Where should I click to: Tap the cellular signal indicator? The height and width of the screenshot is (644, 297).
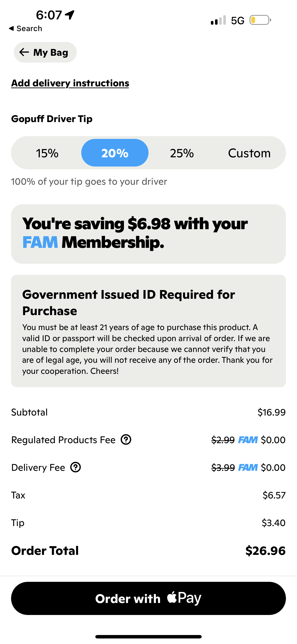218,20
